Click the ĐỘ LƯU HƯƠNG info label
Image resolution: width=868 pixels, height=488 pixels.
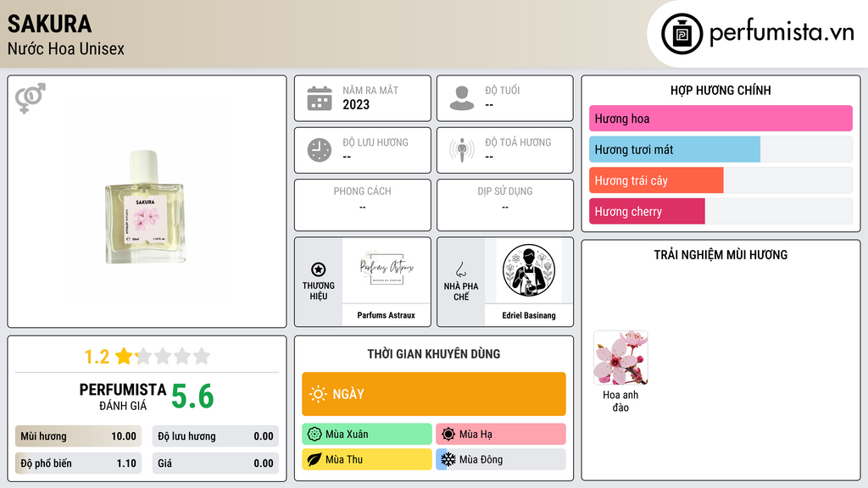376,142
